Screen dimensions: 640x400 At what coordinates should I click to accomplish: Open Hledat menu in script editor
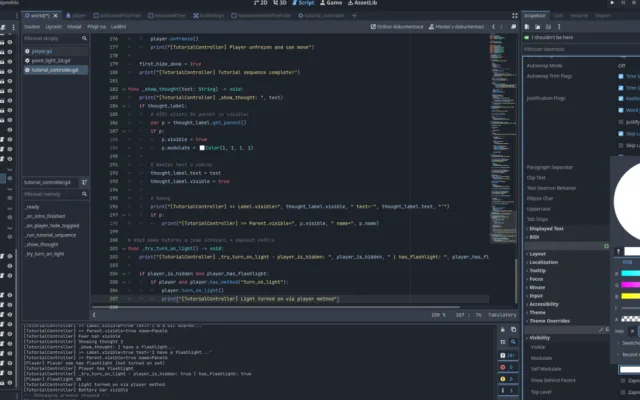click(x=74, y=27)
